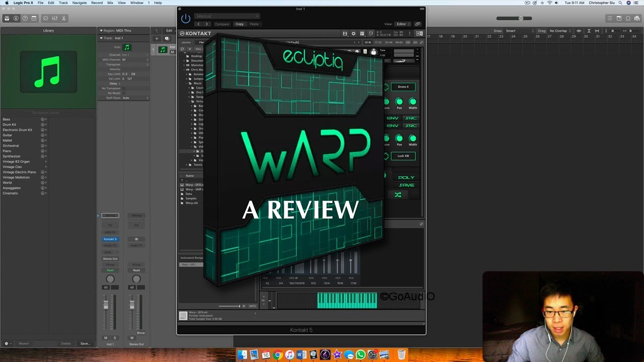This screenshot has height=362, width=644.
Task: Collapse the Region MIDI Thru disclosure triangle
Action: point(101,31)
